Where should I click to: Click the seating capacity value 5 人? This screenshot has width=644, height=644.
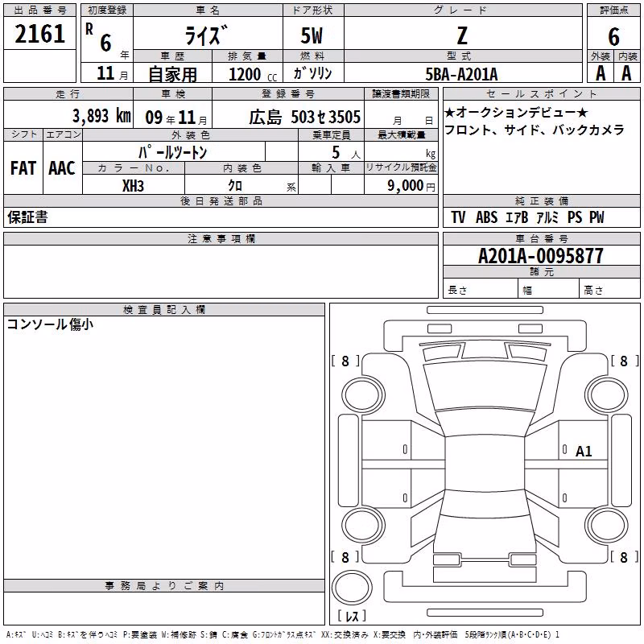[346, 152]
